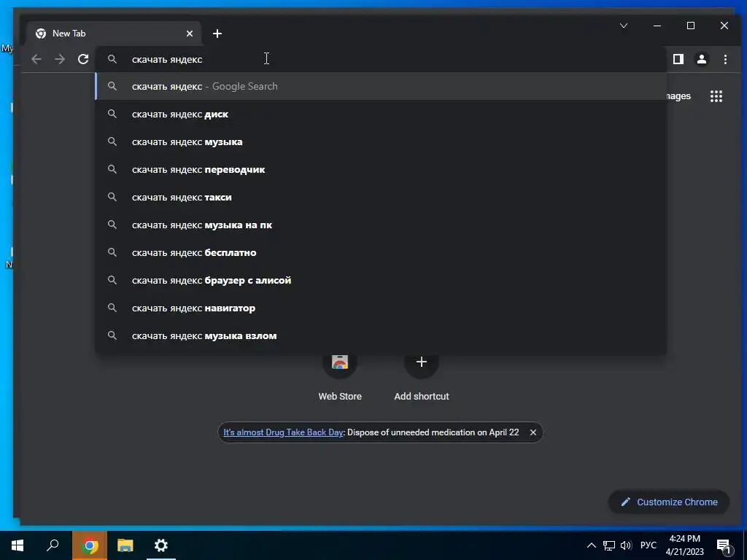The image size is (747, 560).
Task: Open the tab search chevron
Action: pos(624,26)
